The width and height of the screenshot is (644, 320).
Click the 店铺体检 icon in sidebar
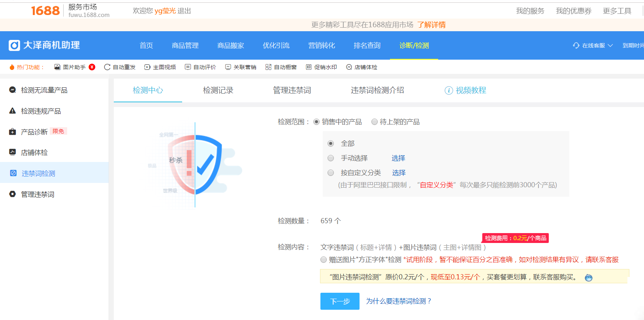pyautogui.click(x=13, y=152)
